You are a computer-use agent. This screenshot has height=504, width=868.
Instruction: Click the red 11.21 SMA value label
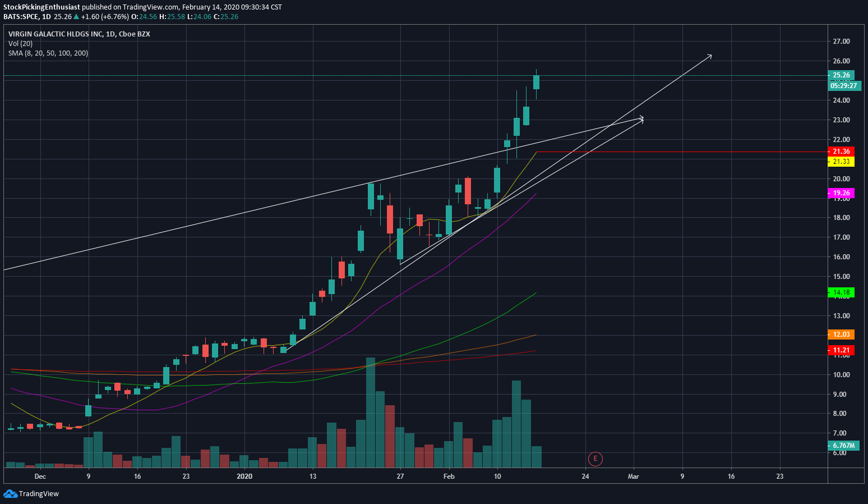click(x=841, y=350)
